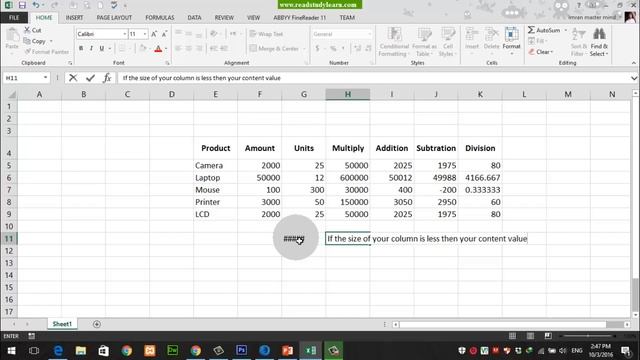Open Sort & Filter menu
This screenshot has height=360, width=640.
tap(578, 42)
